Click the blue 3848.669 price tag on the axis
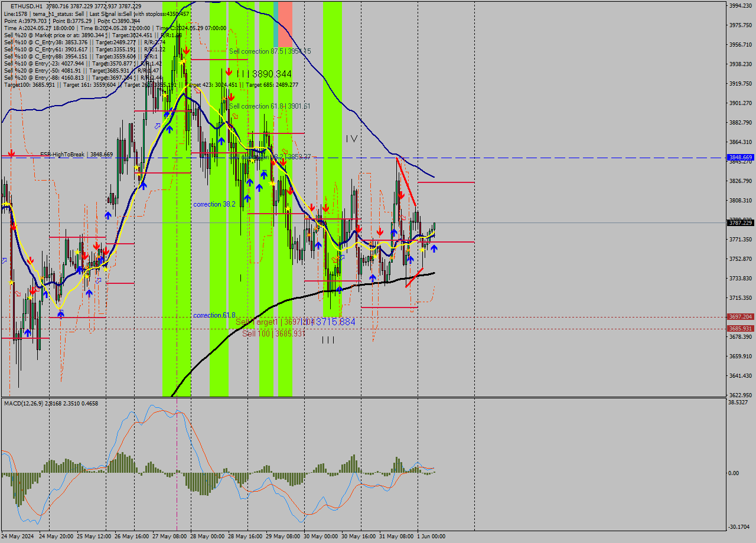756x543 pixels. coord(739,157)
